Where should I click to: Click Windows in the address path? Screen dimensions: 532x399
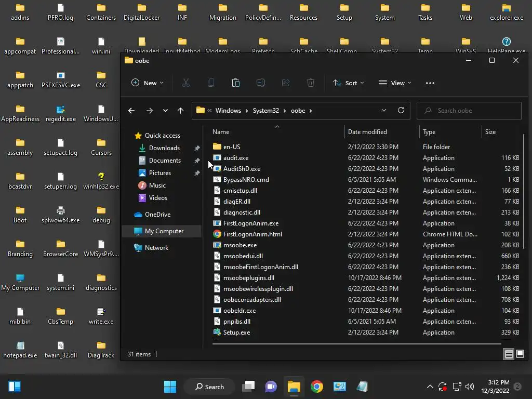click(228, 111)
